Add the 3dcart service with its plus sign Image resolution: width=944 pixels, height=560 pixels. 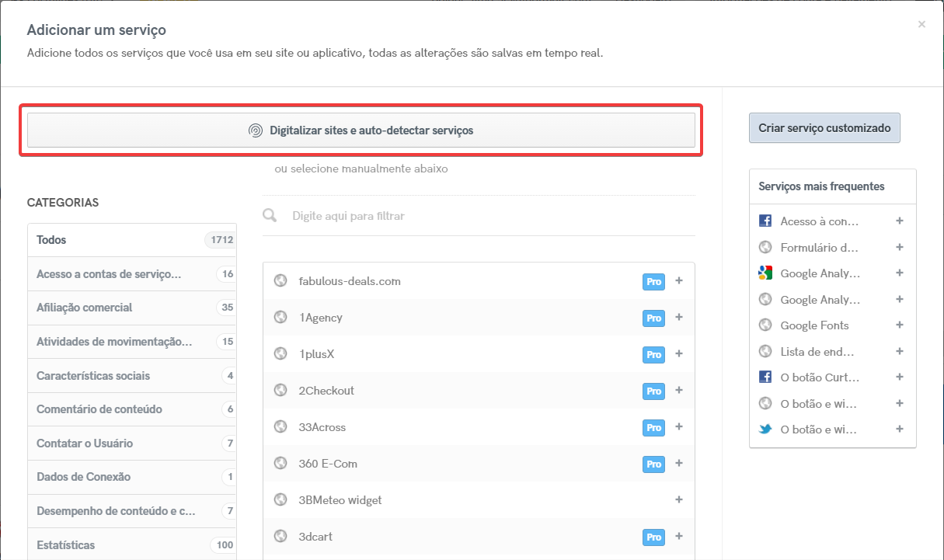[679, 537]
